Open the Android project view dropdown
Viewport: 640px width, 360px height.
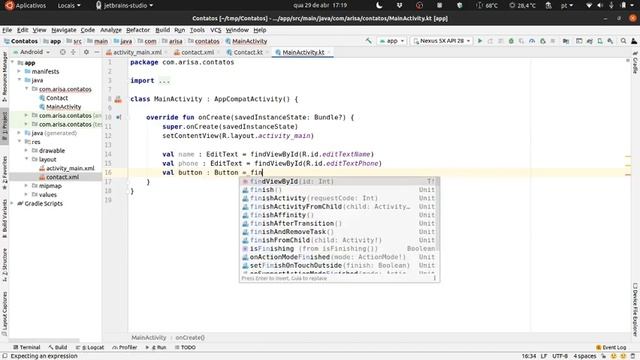[x=31, y=52]
